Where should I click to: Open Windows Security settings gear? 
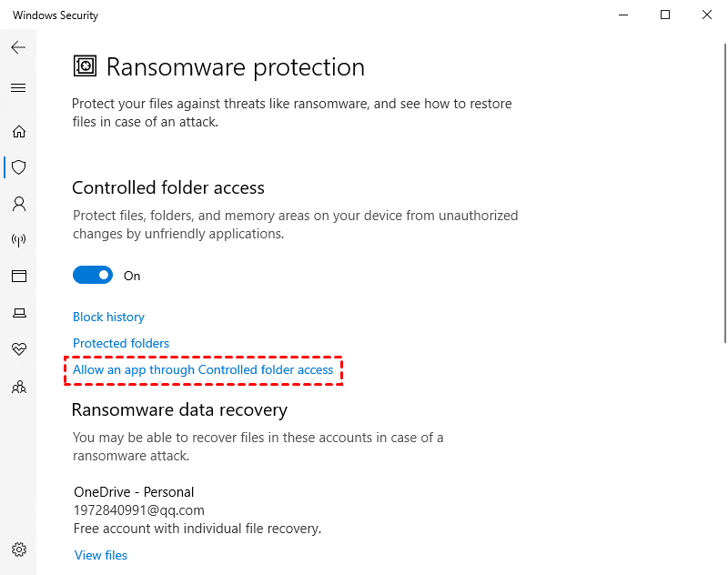19,550
